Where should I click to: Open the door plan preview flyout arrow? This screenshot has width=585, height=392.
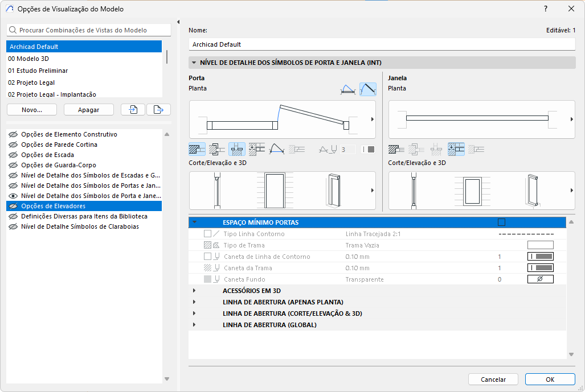(372, 119)
